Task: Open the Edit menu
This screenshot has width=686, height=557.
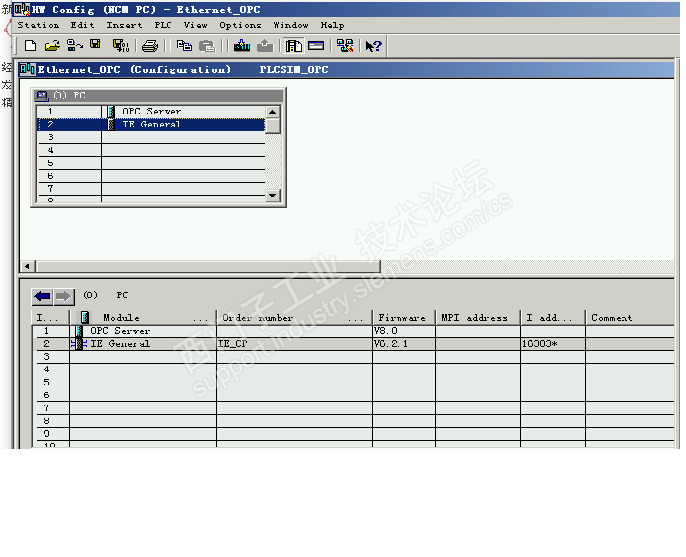Action: 82,25
